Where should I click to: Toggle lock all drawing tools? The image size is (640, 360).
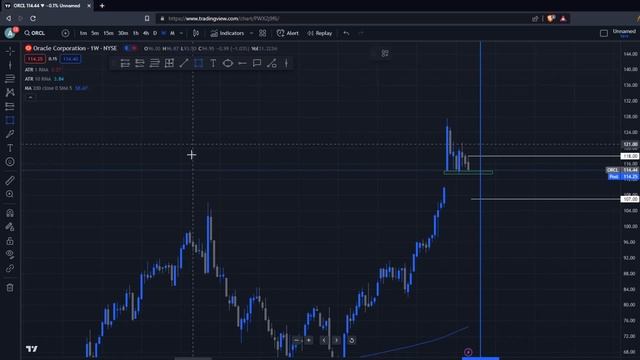(x=10, y=241)
